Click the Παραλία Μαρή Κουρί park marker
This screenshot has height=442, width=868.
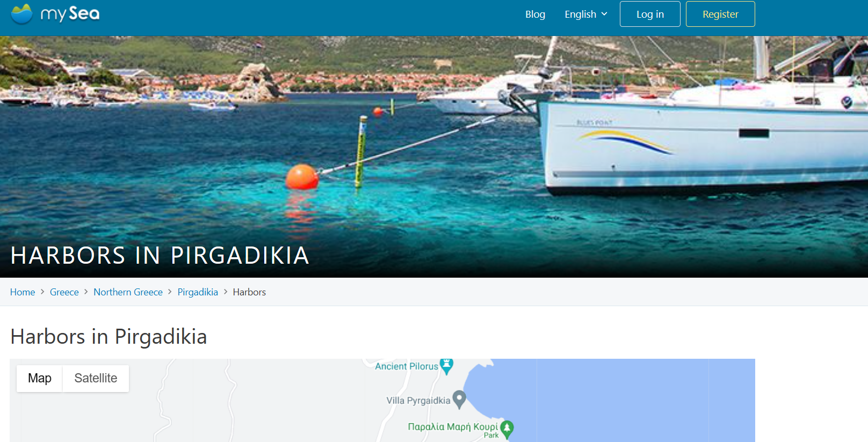click(507, 429)
